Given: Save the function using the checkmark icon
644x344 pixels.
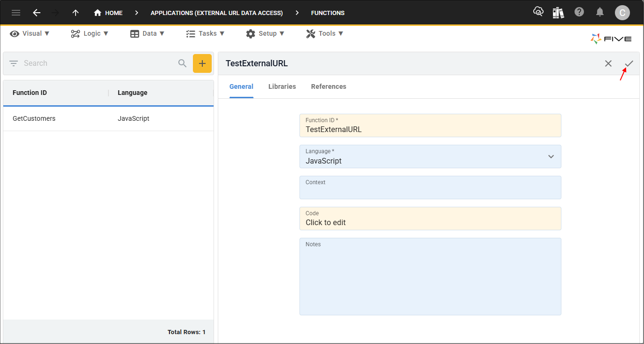Looking at the screenshot, I should pyautogui.click(x=629, y=63).
